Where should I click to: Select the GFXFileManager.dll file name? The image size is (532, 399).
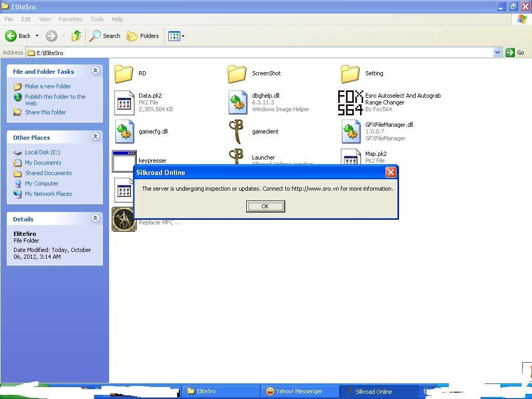(389, 125)
